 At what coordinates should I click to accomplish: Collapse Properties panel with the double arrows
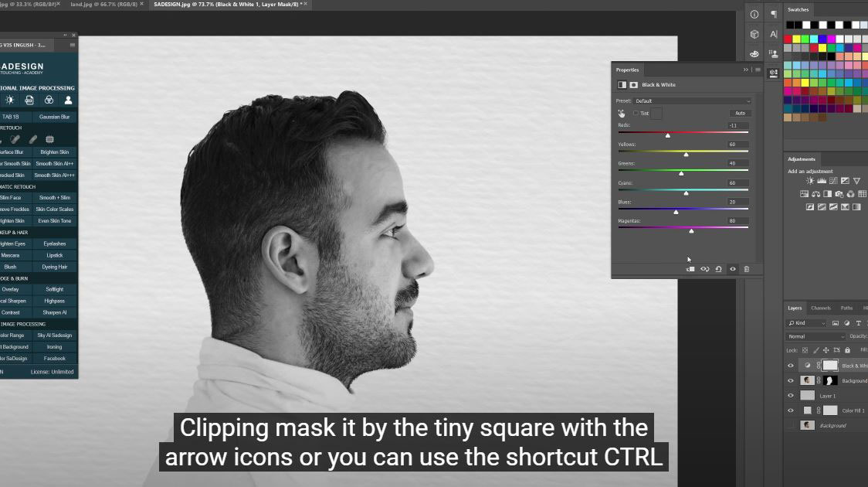(x=746, y=70)
